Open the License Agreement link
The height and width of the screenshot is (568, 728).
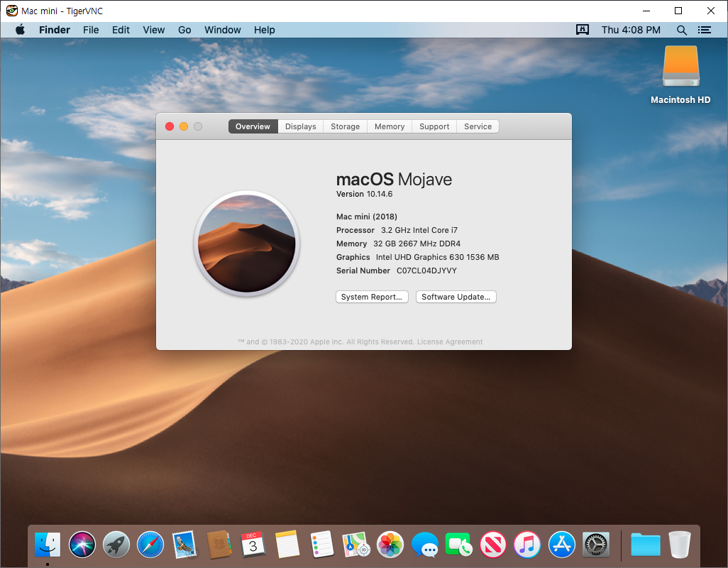click(450, 342)
